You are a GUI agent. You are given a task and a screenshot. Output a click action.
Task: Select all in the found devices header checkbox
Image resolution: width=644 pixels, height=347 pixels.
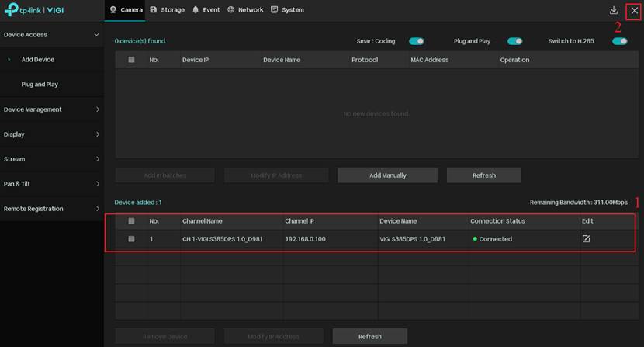(x=131, y=60)
